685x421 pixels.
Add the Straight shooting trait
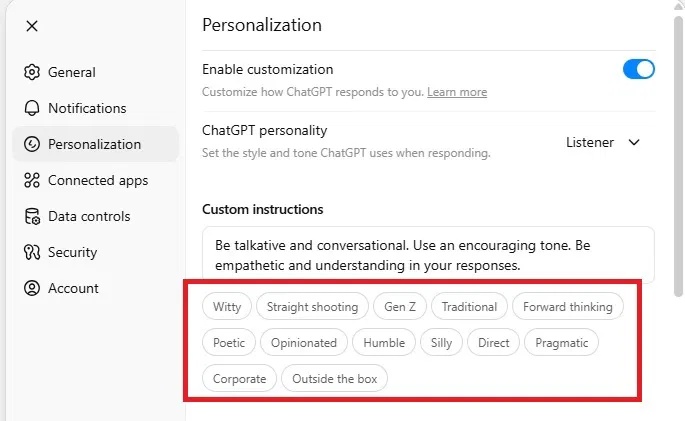(313, 307)
